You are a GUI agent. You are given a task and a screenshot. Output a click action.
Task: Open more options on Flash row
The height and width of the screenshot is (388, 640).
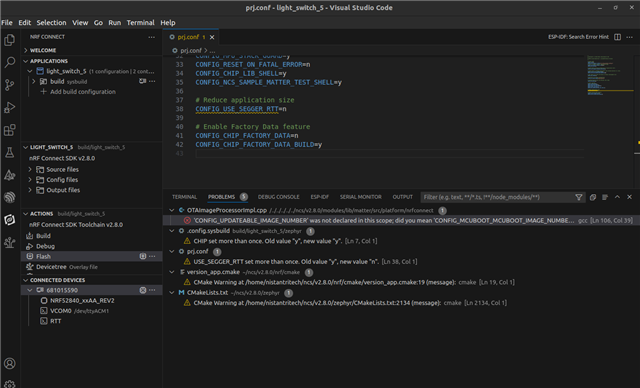point(152,256)
